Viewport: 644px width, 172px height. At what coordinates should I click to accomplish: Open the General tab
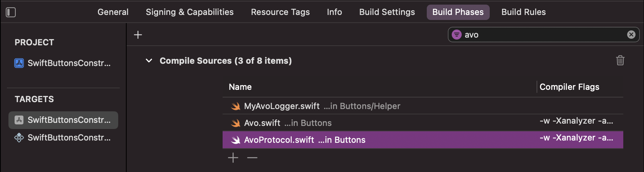113,12
